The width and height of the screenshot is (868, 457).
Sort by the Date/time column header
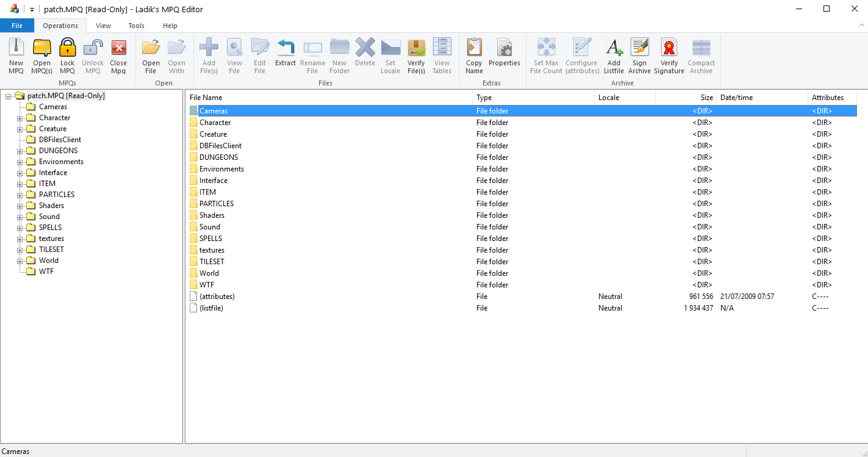762,98
